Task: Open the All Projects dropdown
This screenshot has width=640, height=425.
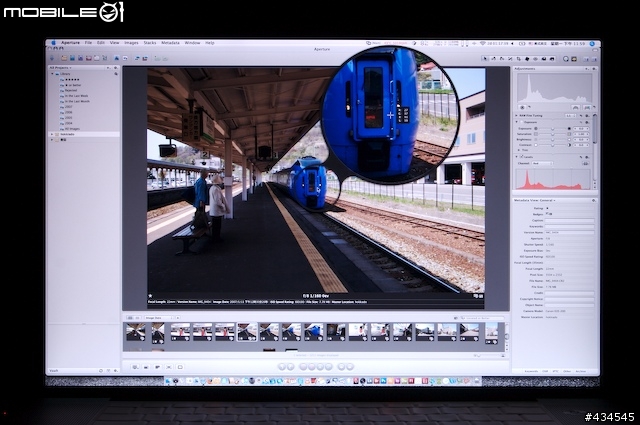Action: tap(60, 68)
